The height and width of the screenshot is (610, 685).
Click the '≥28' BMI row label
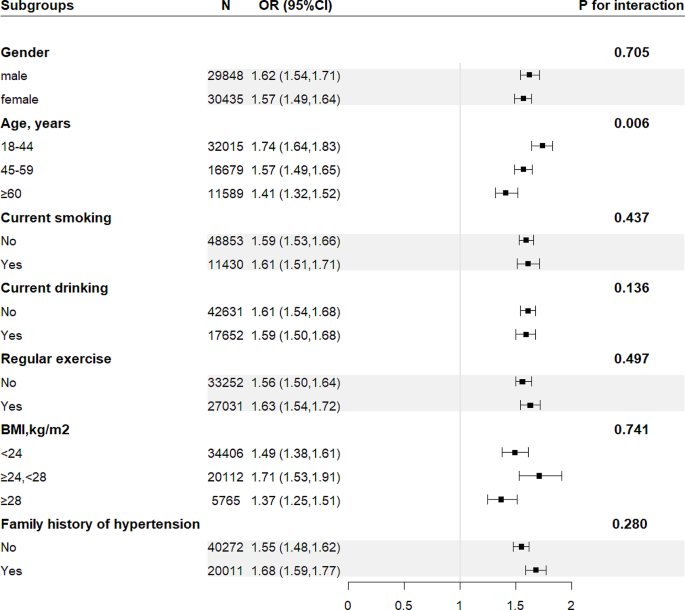[x=11, y=501]
